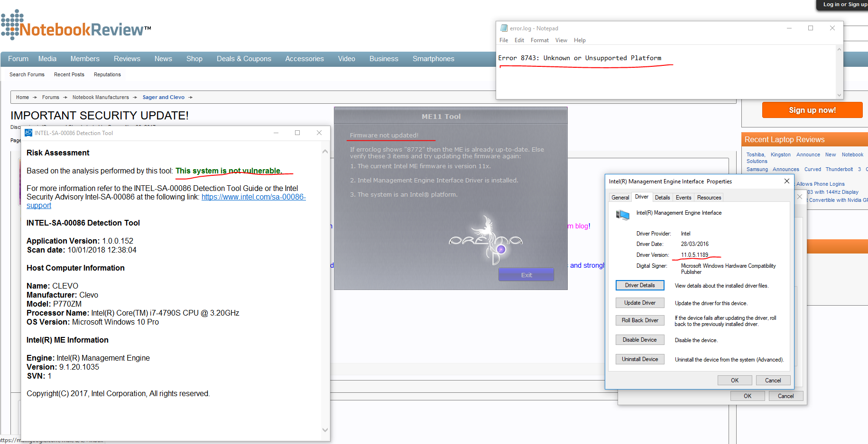The height and width of the screenshot is (444, 868).
Task: Click the Disable Device button
Action: click(640, 340)
